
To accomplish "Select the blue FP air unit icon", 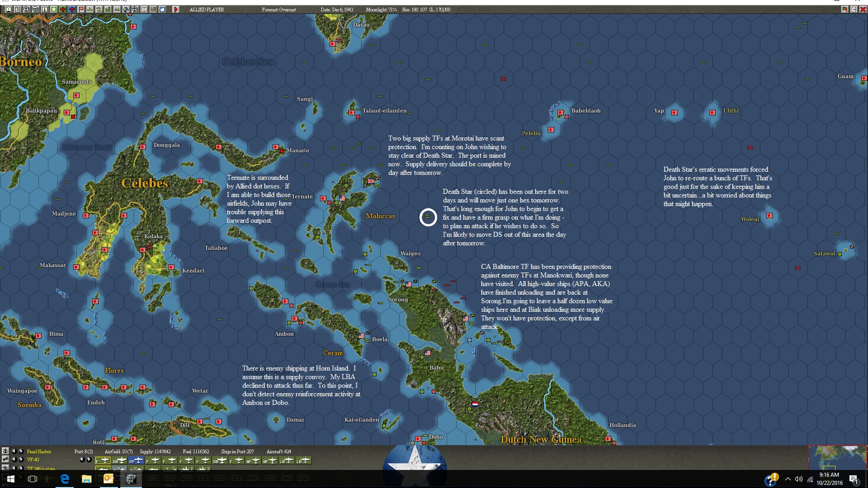I will pos(136,460).
